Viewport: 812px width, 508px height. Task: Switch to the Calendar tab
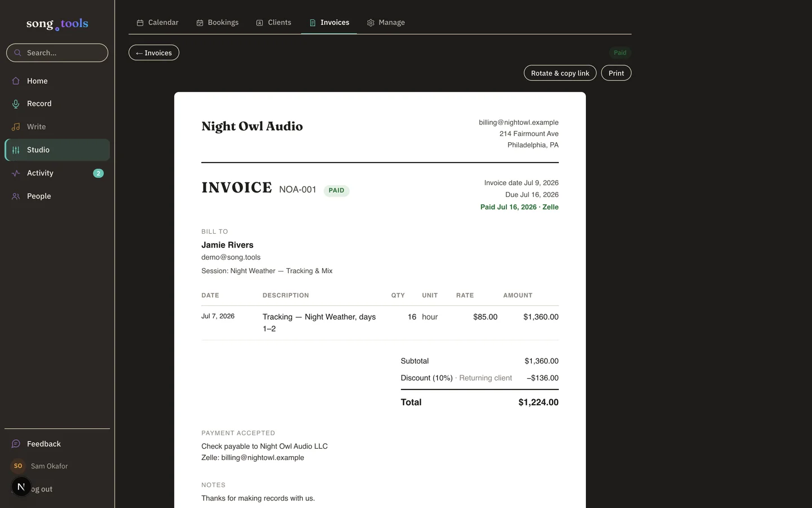point(157,23)
